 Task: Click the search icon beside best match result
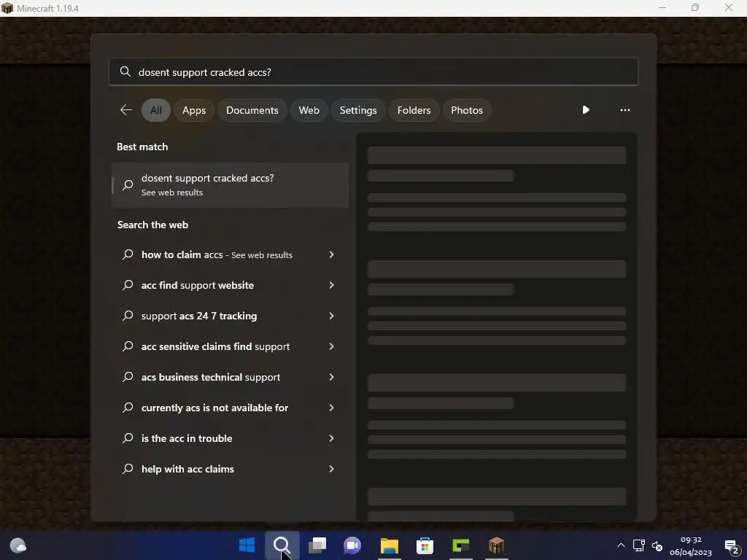coord(128,184)
